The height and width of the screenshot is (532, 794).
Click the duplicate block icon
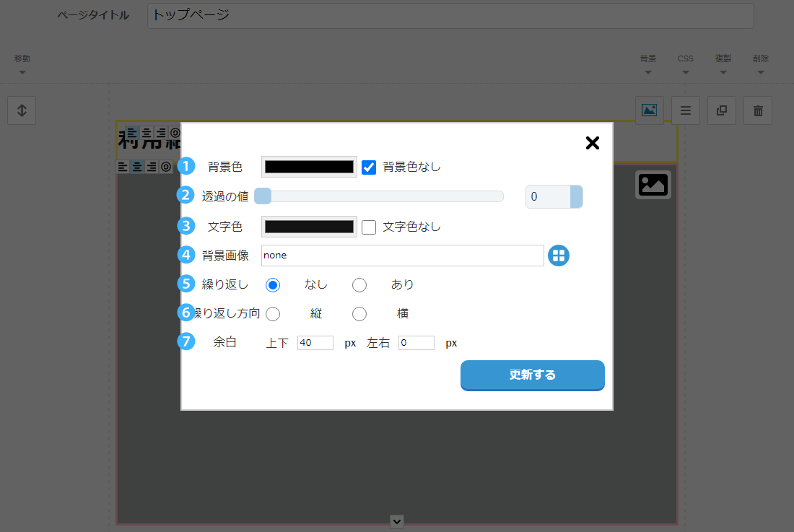[721, 110]
